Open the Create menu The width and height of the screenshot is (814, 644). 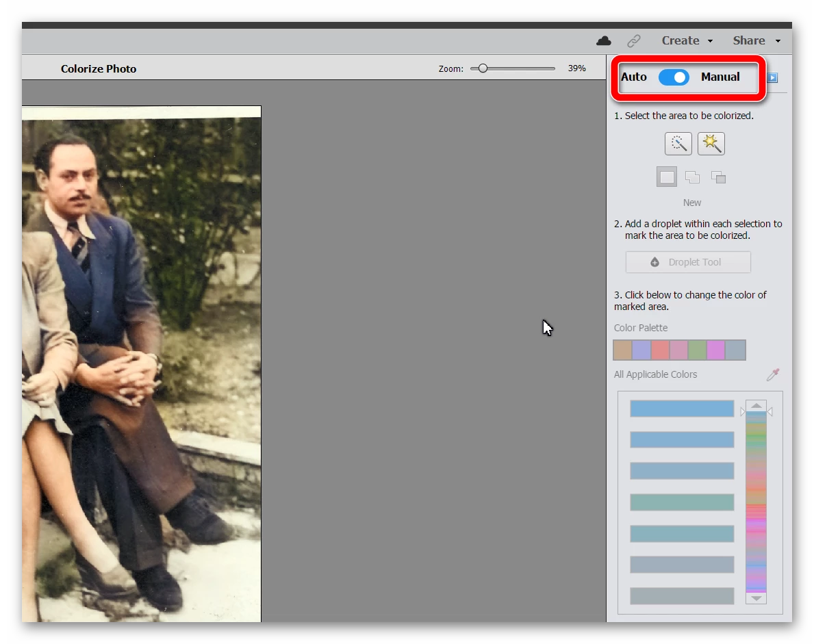coord(687,40)
